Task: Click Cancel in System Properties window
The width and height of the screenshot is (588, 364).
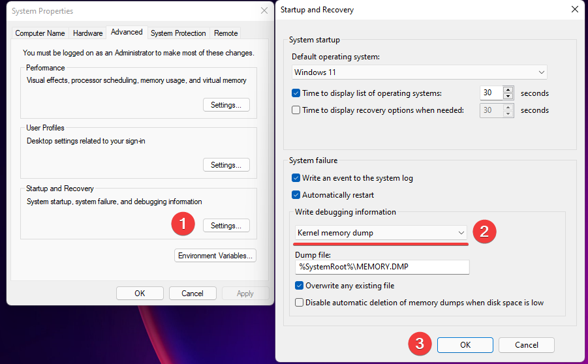Action: point(193,294)
